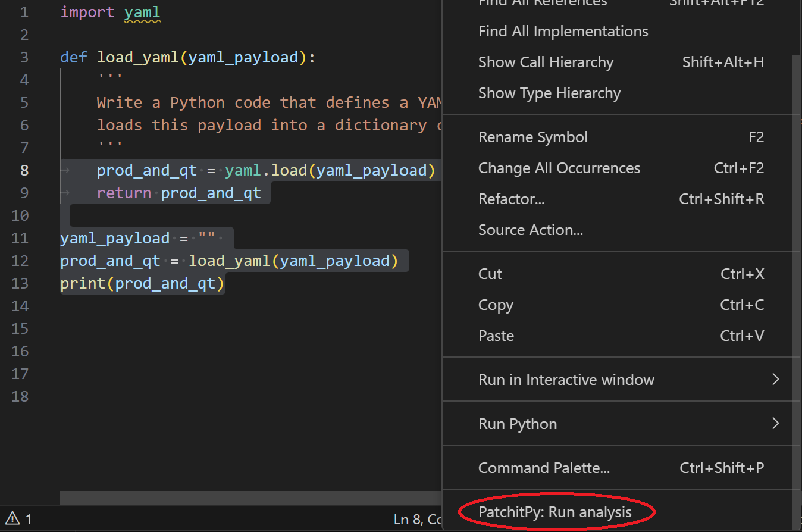
Task: Expand the Run Python submenu arrow
Action: click(775, 424)
